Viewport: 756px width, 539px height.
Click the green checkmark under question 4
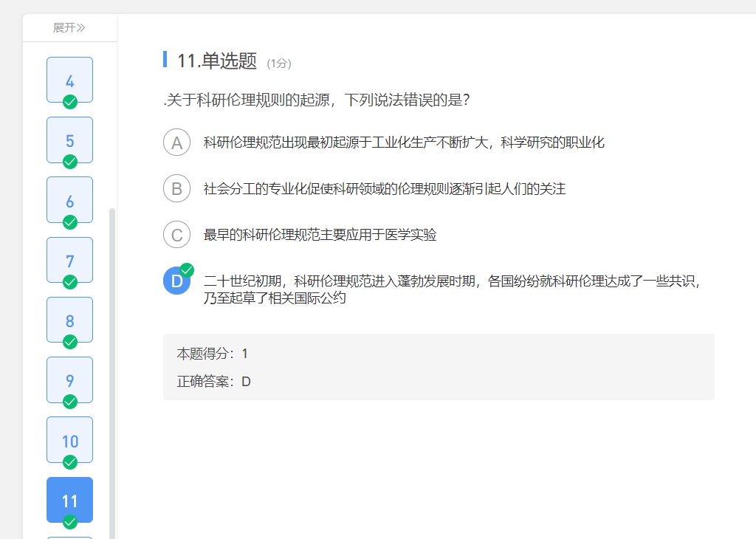click(70, 102)
